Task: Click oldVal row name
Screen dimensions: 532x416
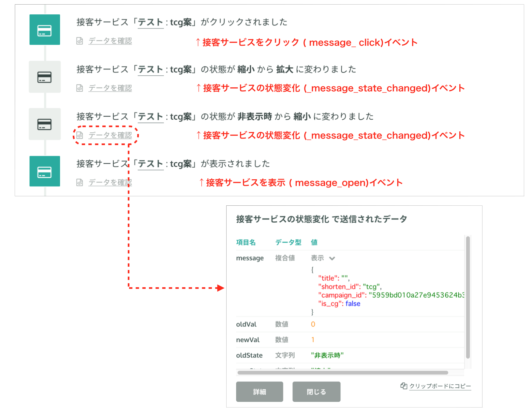Action: [x=246, y=324]
